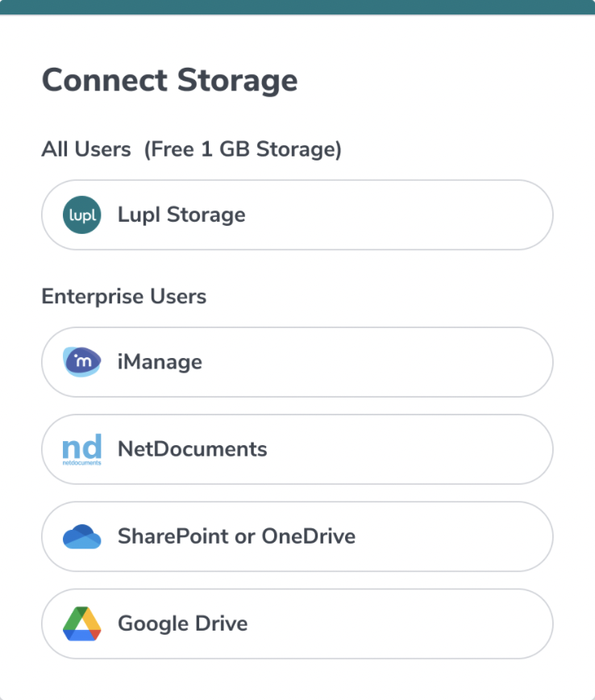Click the 'Connect Storage' heading
This screenshot has width=595, height=700.
coord(169,80)
